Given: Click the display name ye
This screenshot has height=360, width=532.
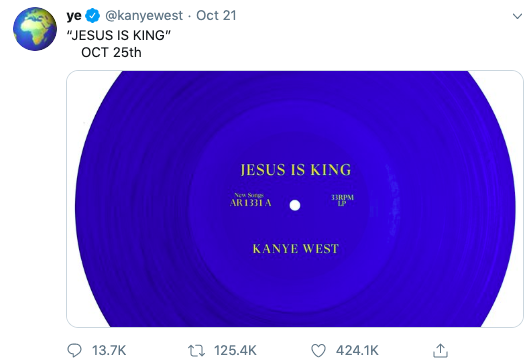Looking at the screenshot, I should coord(74,16).
